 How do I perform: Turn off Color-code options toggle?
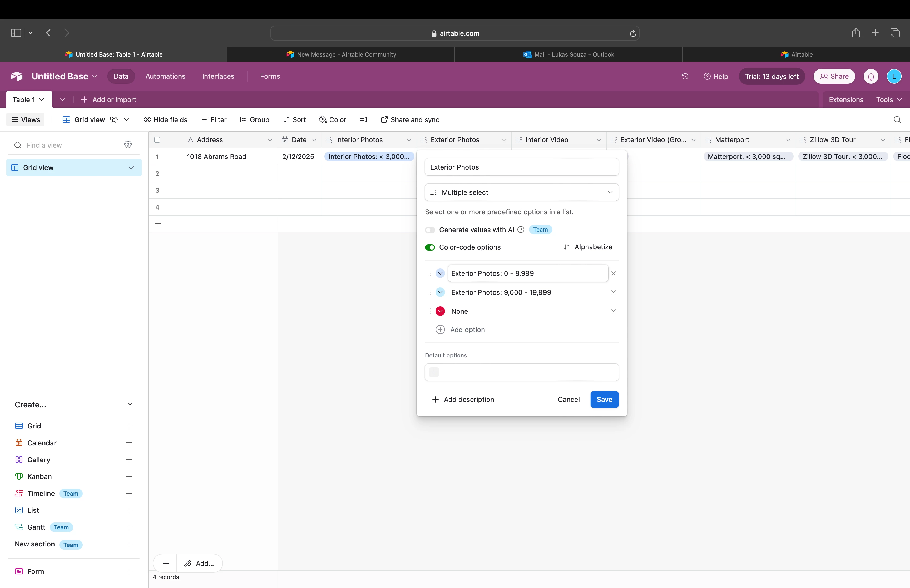430,247
